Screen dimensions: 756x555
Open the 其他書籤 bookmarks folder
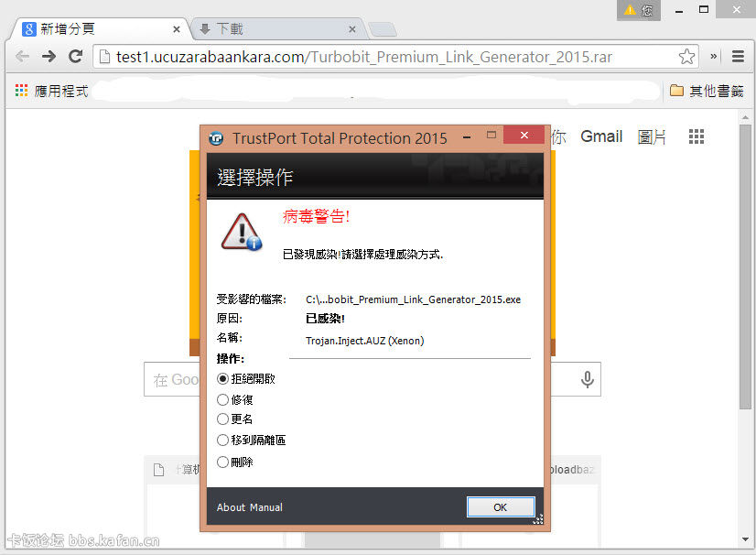click(x=707, y=91)
